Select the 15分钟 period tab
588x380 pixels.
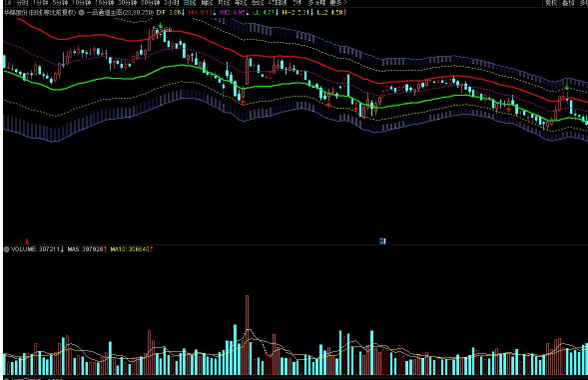pyautogui.click(x=104, y=3)
